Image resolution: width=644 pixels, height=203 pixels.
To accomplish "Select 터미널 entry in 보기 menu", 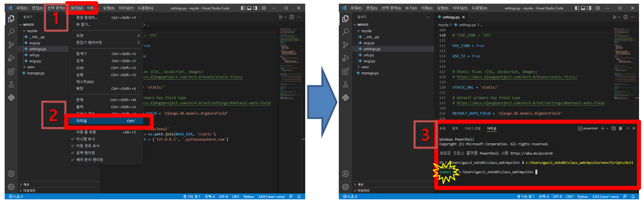I will (x=106, y=121).
